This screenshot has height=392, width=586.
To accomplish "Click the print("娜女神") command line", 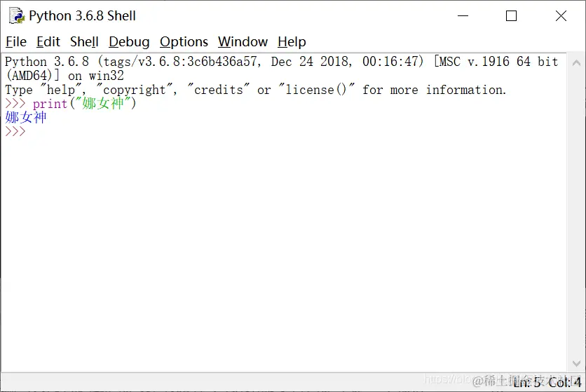I will 71,104.
